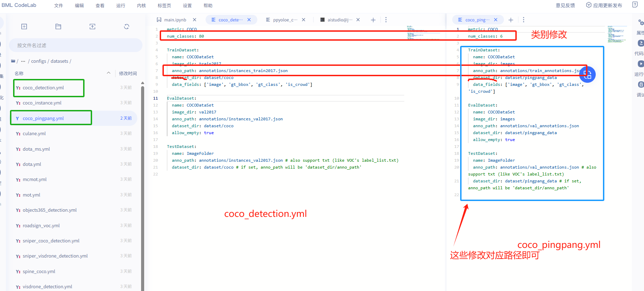
Task: Open the 运行 menu
Action: coord(121,6)
